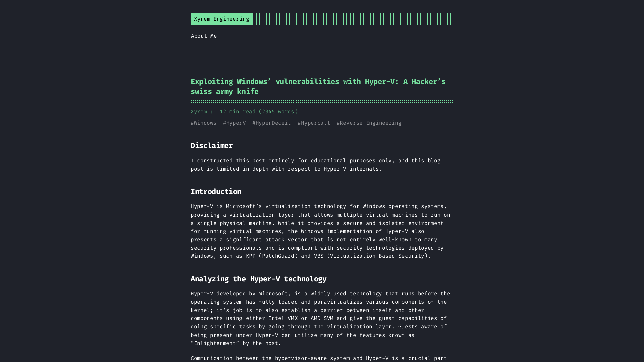Click the #HyperV tag icon
644x362 pixels.
(x=234, y=123)
